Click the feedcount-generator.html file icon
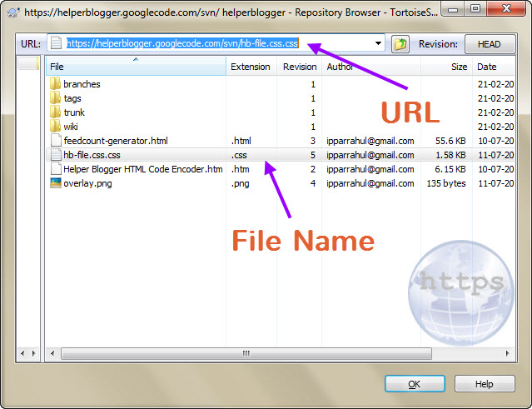 point(56,141)
